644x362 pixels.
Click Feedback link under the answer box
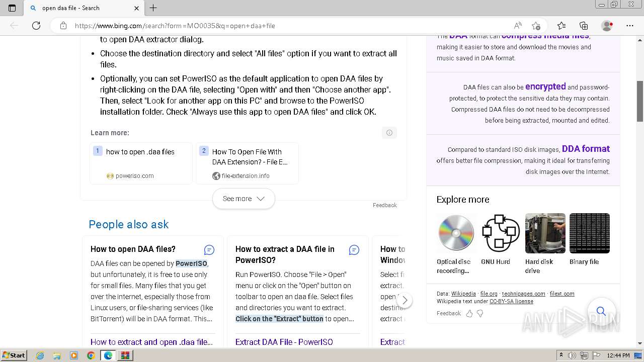point(385,205)
